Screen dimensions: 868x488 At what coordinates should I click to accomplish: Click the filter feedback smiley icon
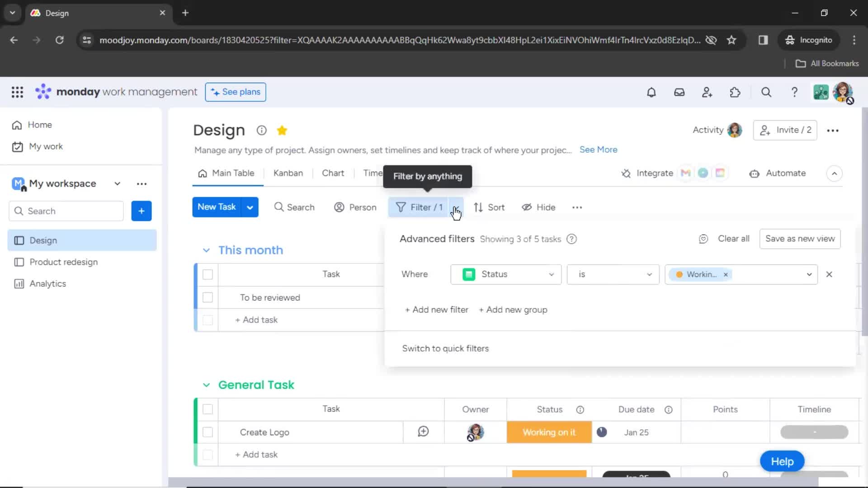coord(703,239)
